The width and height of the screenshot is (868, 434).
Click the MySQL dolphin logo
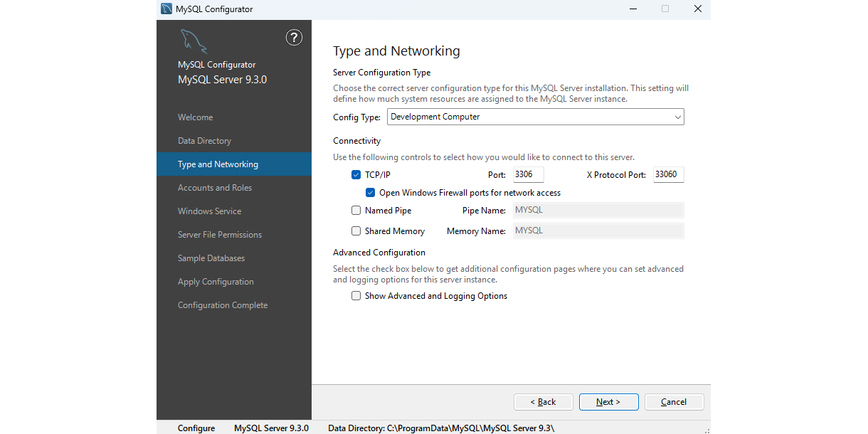pyautogui.click(x=193, y=41)
